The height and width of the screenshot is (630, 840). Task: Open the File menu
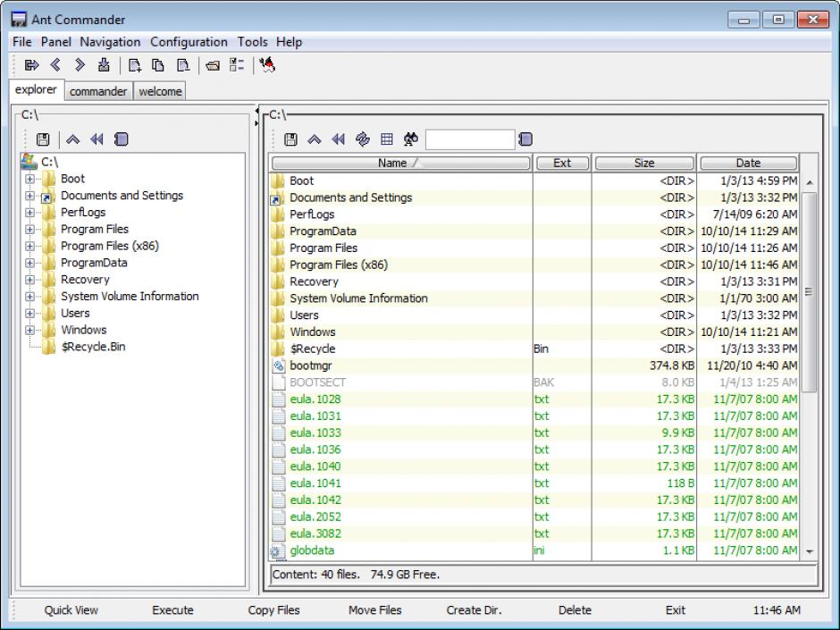[22, 42]
